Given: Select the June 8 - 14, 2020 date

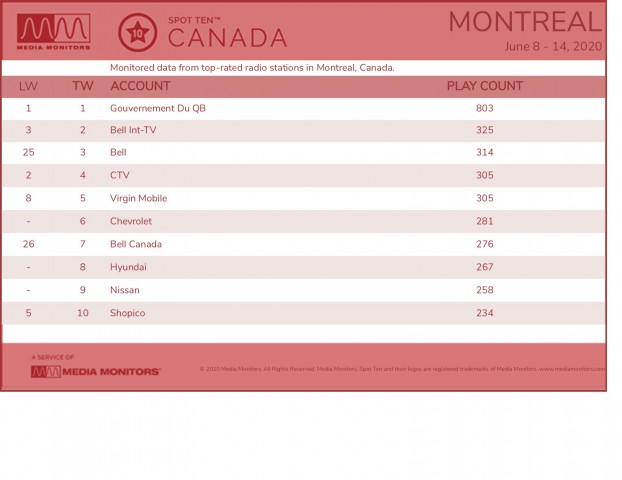Looking at the screenshot, I should pyautogui.click(x=553, y=46).
